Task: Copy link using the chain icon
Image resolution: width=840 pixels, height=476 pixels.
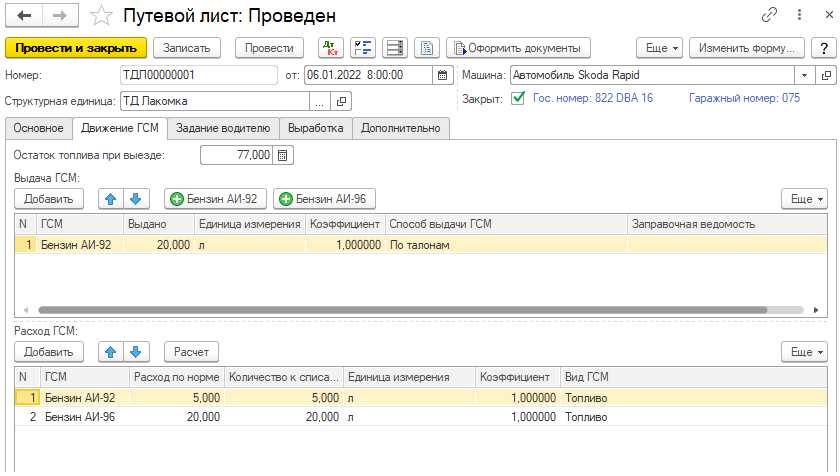Action: [x=770, y=16]
